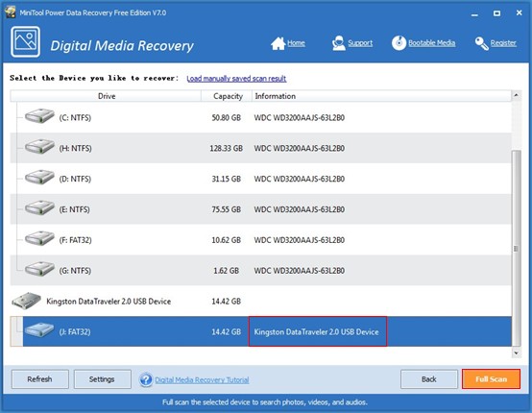
Task: Click the G: NTFS drive icon
Action: pos(39,269)
